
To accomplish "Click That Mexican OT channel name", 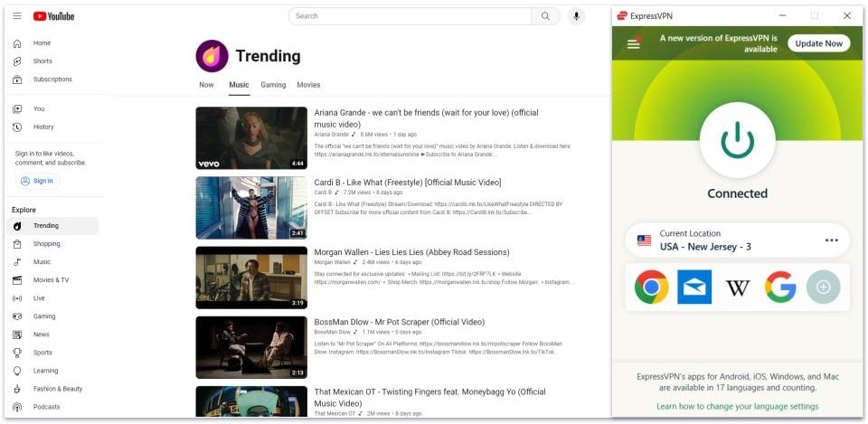I will 335,413.
